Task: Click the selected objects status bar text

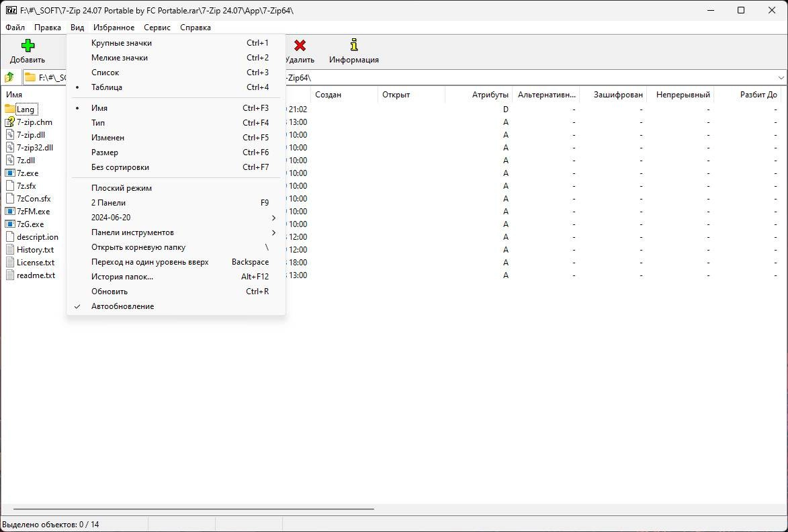Action: [x=51, y=525]
